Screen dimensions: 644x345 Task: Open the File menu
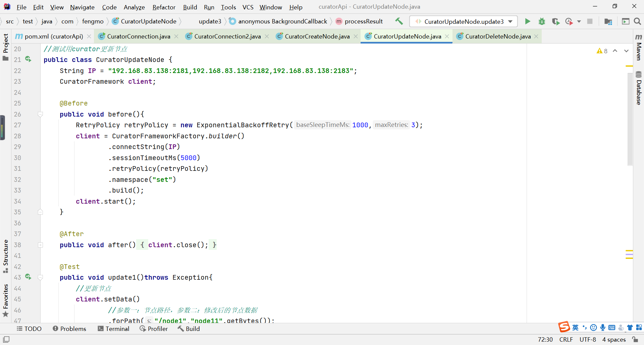pyautogui.click(x=21, y=7)
